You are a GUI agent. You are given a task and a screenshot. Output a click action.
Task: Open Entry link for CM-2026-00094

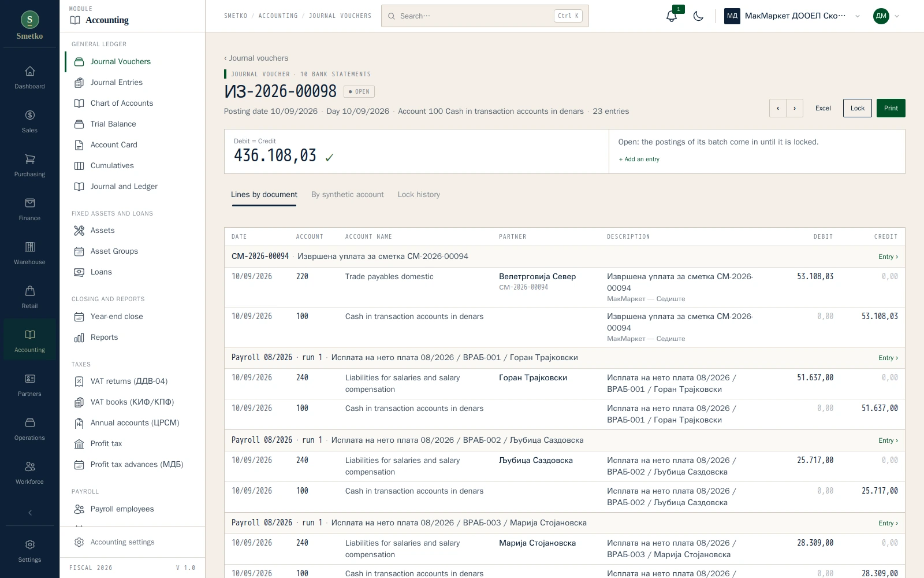[888, 257]
